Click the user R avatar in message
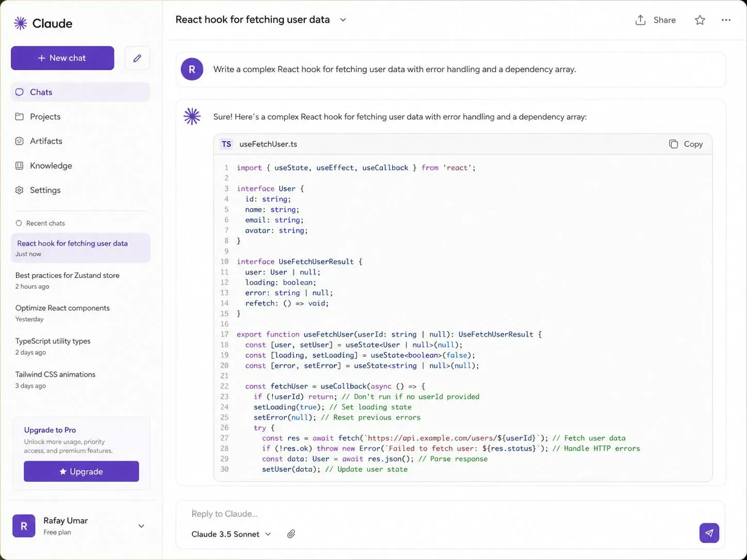The height and width of the screenshot is (560, 747). click(x=192, y=69)
